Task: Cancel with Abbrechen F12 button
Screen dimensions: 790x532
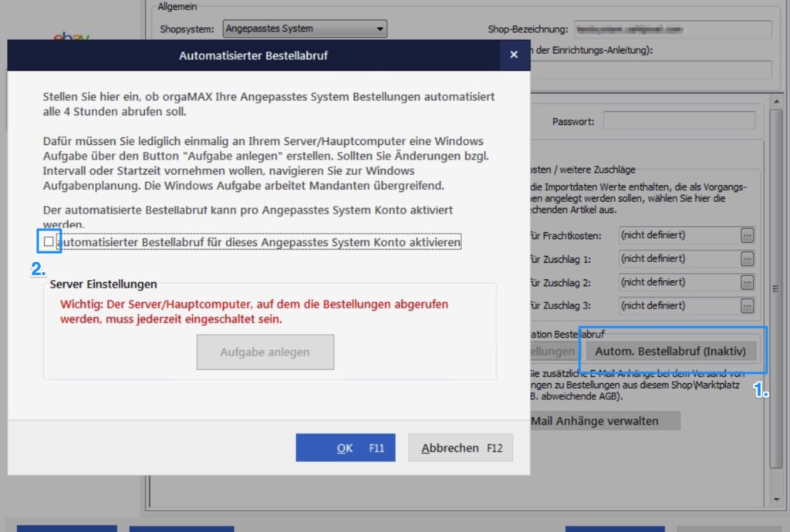Action: (461, 447)
